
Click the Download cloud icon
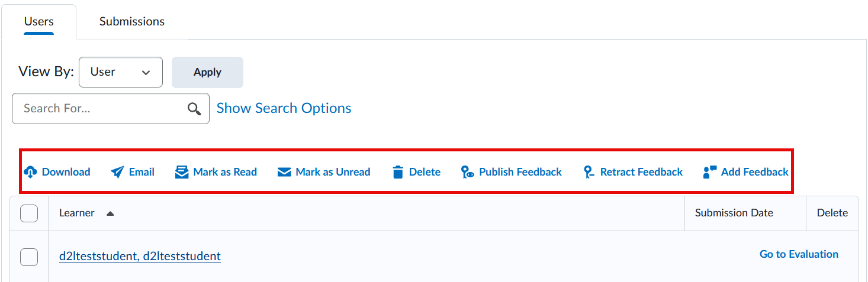coord(30,172)
